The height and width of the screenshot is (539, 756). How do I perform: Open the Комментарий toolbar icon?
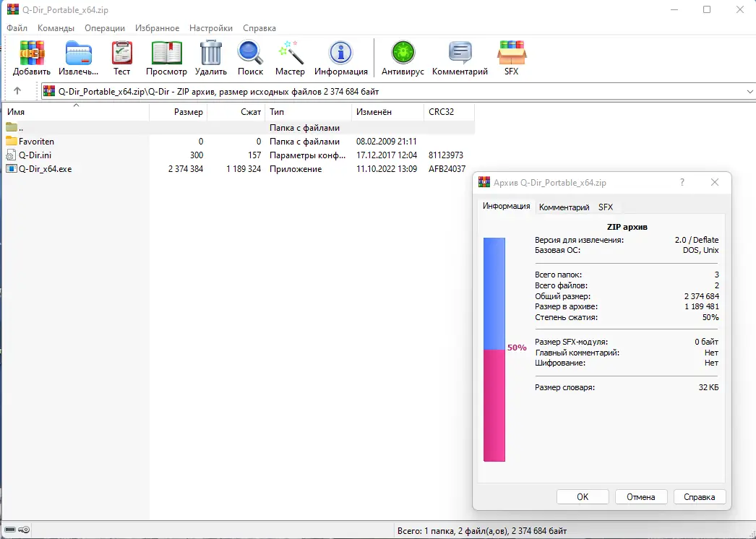(460, 53)
